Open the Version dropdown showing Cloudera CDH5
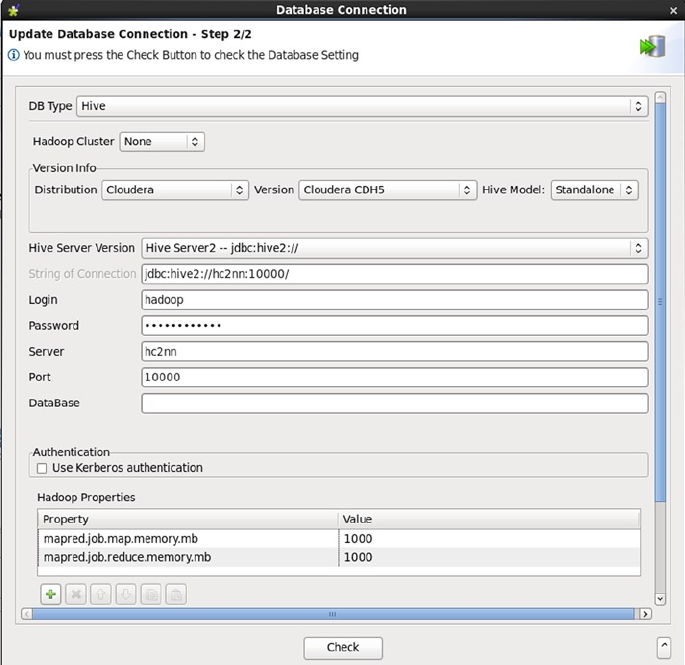The image size is (685, 665). click(x=387, y=190)
